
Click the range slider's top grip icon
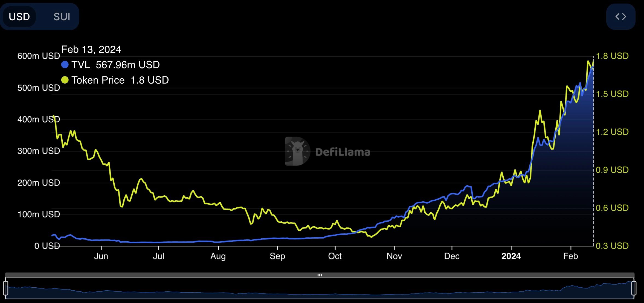[320, 275]
